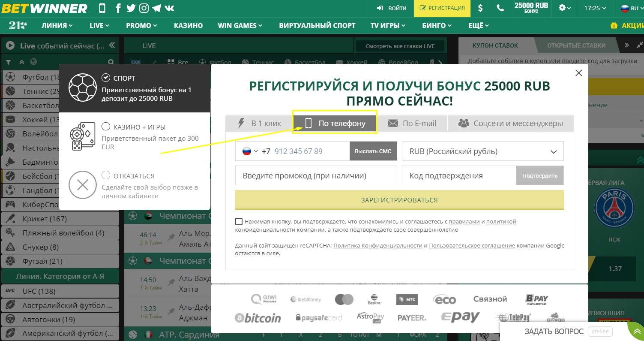Click Выслать СМС button

point(373,151)
